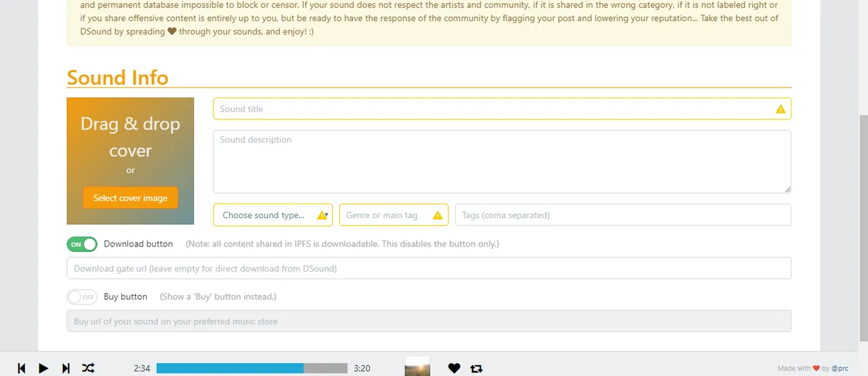Like the playing sound with heart icon
Image resolution: width=868 pixels, height=376 pixels.
coord(454,368)
